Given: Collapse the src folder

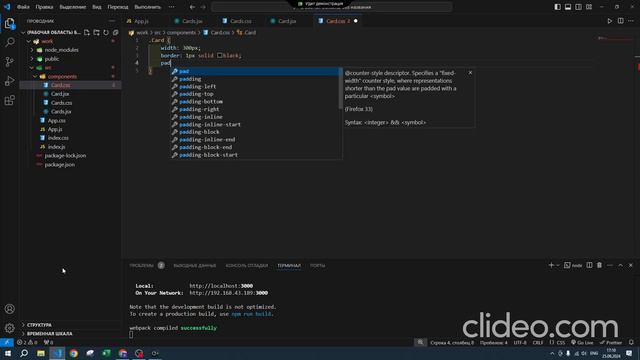Looking at the screenshot, I should pyautogui.click(x=32, y=68).
